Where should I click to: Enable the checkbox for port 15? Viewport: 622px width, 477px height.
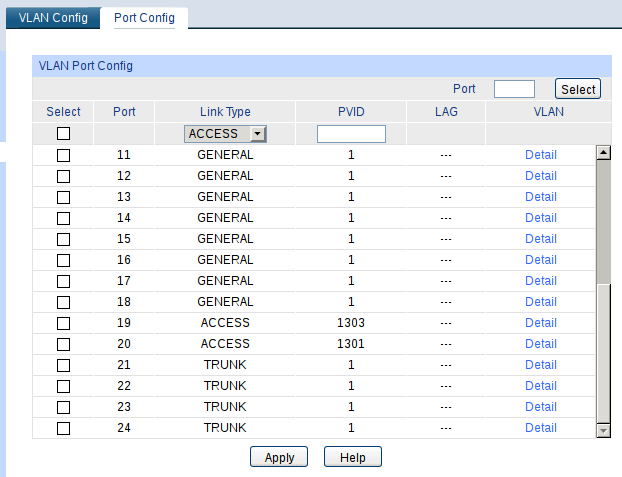pyautogui.click(x=63, y=239)
